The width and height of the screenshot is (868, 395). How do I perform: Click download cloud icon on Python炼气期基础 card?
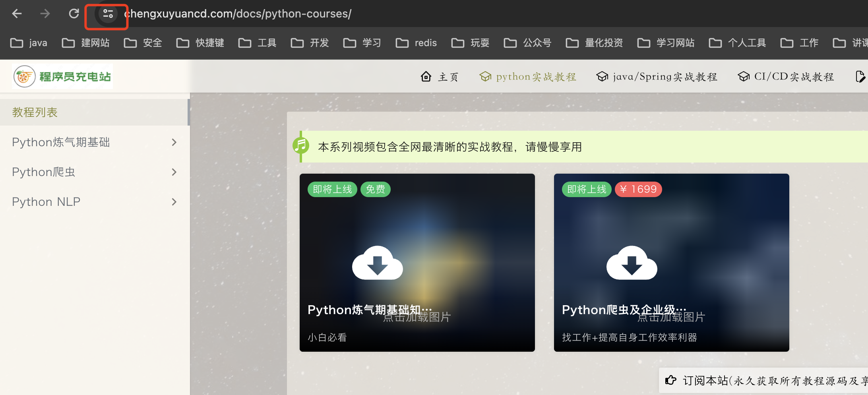(x=377, y=263)
